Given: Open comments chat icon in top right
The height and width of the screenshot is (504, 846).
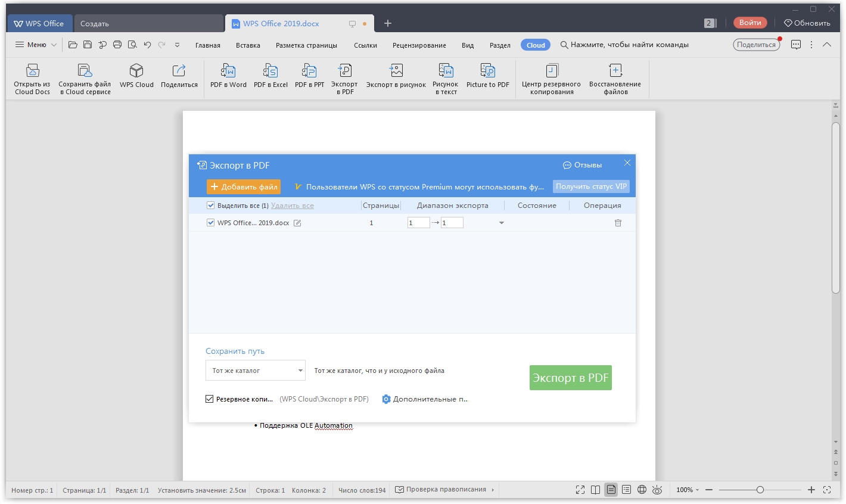Looking at the screenshot, I should (796, 45).
